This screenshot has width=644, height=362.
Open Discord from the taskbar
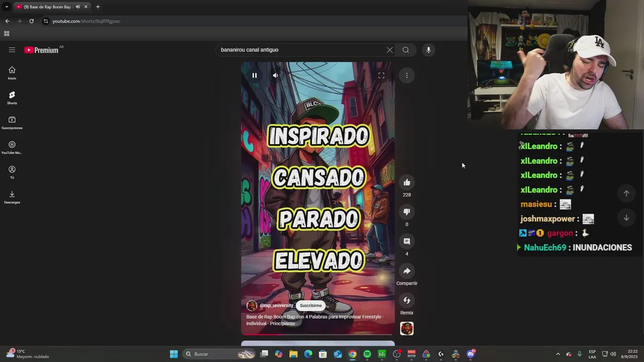click(470, 354)
